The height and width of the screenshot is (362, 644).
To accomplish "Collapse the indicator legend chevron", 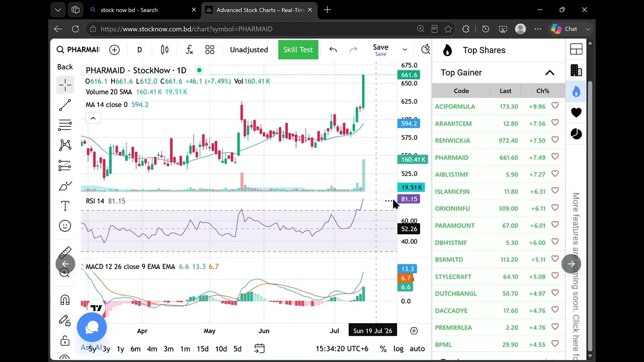I will tap(93, 118).
